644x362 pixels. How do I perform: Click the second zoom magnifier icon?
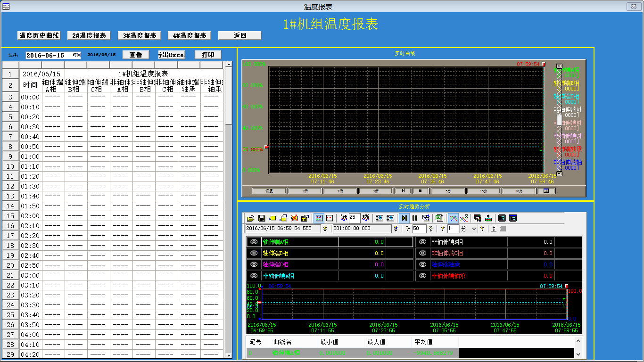390,218
